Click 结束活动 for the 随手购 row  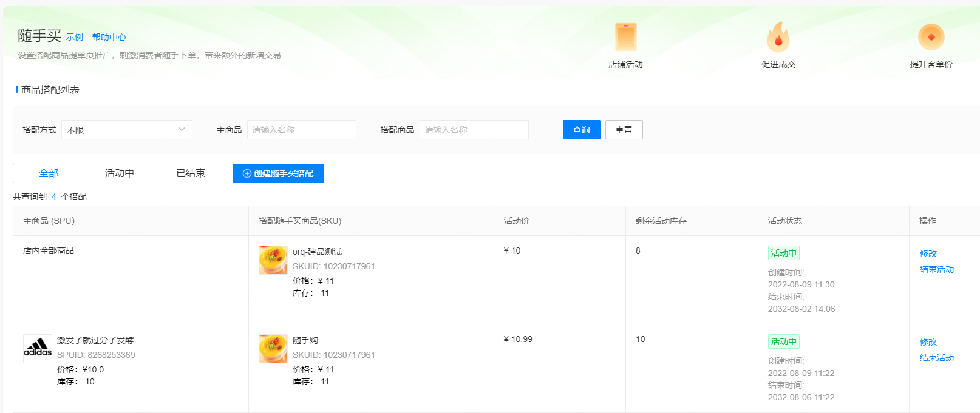coord(936,358)
